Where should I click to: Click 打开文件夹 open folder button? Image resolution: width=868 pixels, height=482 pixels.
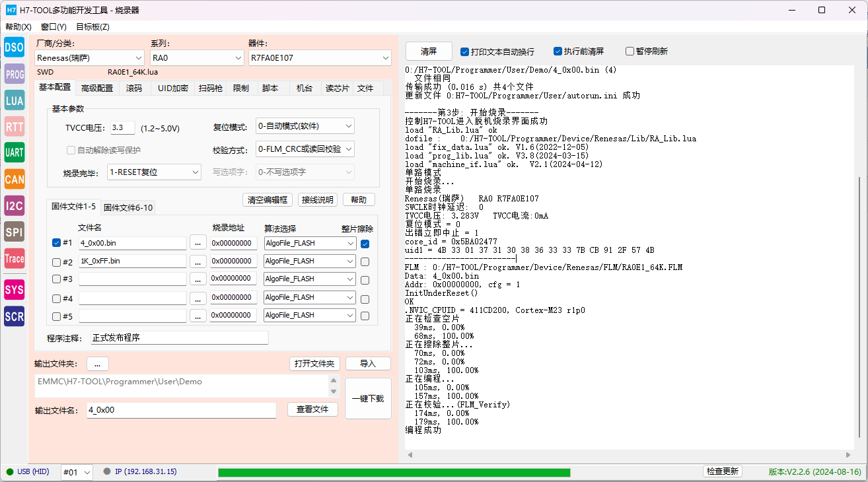[x=315, y=364]
